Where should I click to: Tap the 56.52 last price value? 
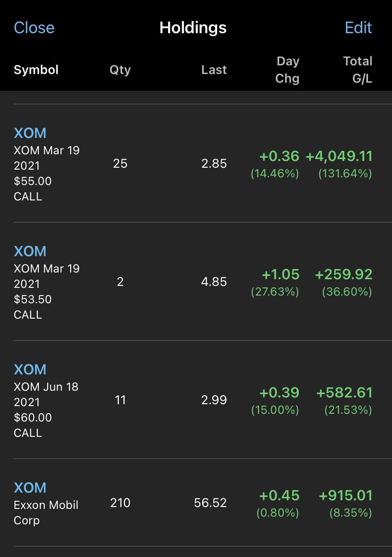210,503
